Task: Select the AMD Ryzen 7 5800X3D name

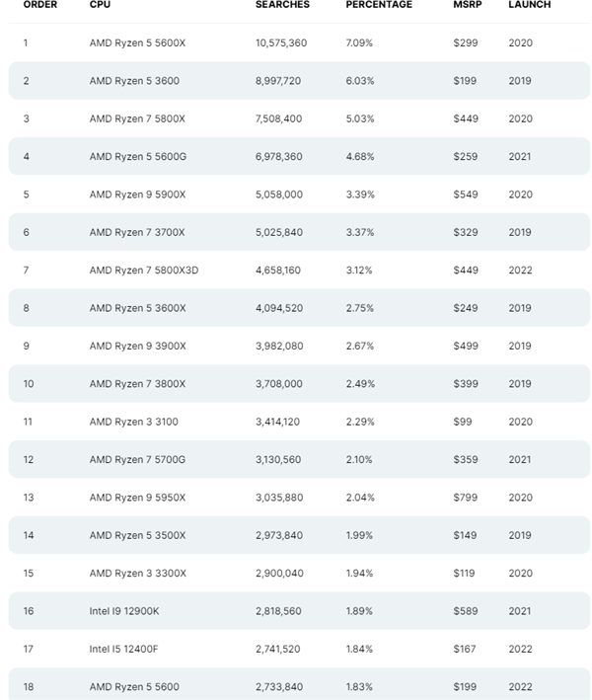Action: (144, 271)
